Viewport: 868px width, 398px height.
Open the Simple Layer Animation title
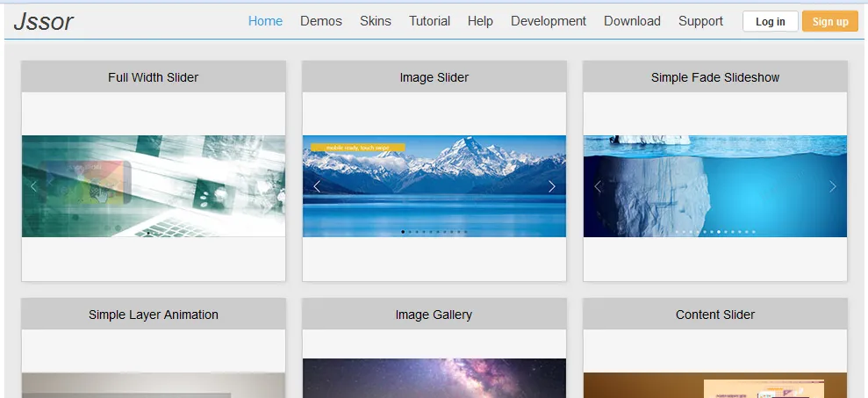pos(154,315)
